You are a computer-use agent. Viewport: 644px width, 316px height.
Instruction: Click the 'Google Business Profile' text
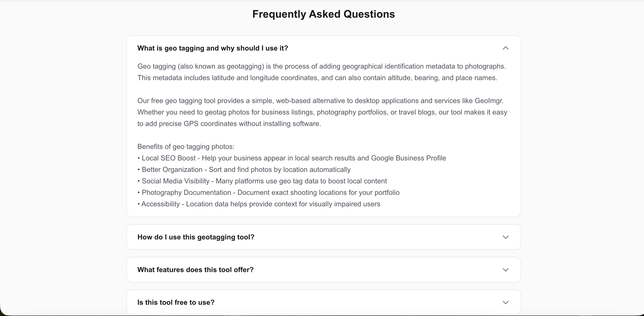(x=408, y=158)
